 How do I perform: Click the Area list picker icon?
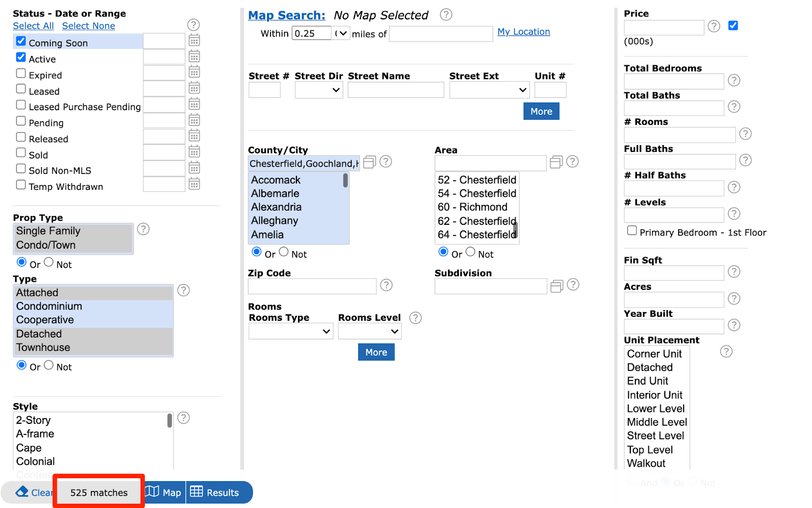(x=556, y=162)
